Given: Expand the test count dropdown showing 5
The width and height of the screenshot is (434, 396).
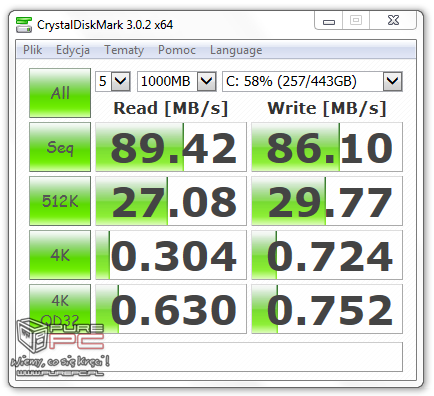Looking at the screenshot, I should click(x=113, y=81).
